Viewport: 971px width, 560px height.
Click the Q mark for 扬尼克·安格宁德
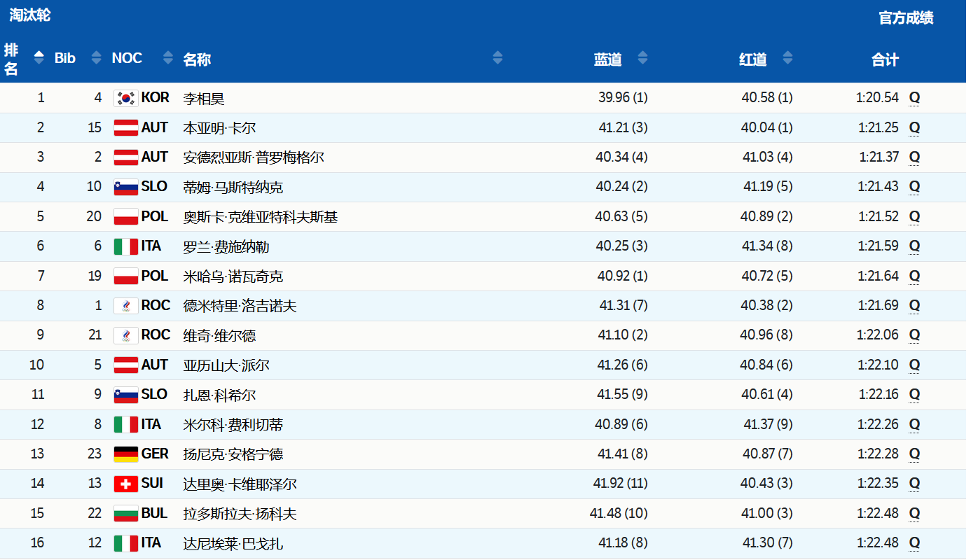914,454
